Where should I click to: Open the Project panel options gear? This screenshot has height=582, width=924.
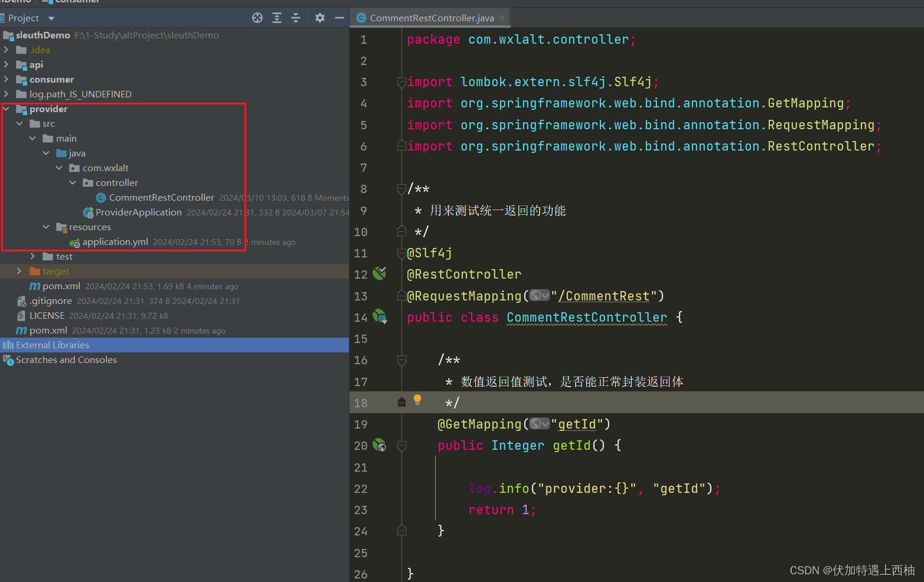[319, 18]
